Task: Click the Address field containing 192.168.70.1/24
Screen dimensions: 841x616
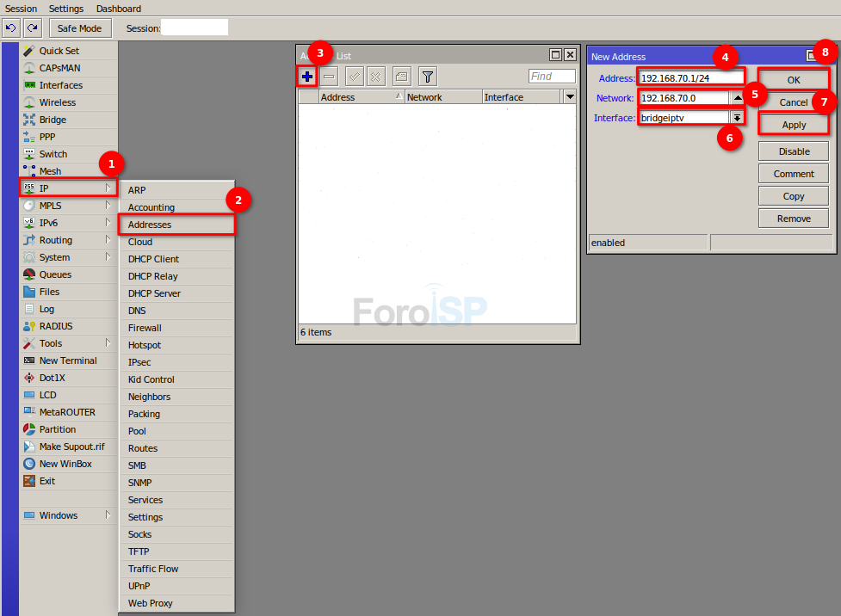Action: point(690,78)
